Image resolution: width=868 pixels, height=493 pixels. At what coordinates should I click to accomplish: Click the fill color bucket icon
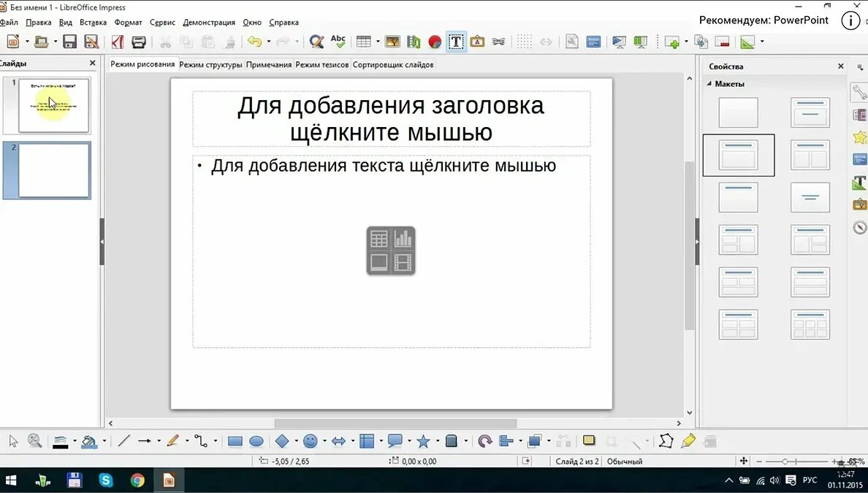pyautogui.click(x=89, y=441)
